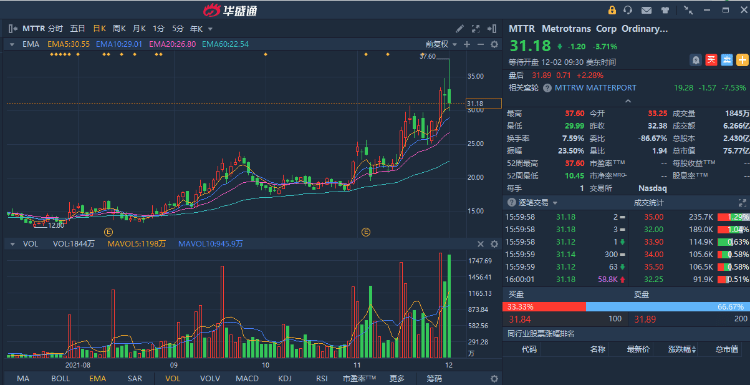The image size is (750, 385).
Task: Zoom out the chart with minus icon
Action: (x=481, y=44)
